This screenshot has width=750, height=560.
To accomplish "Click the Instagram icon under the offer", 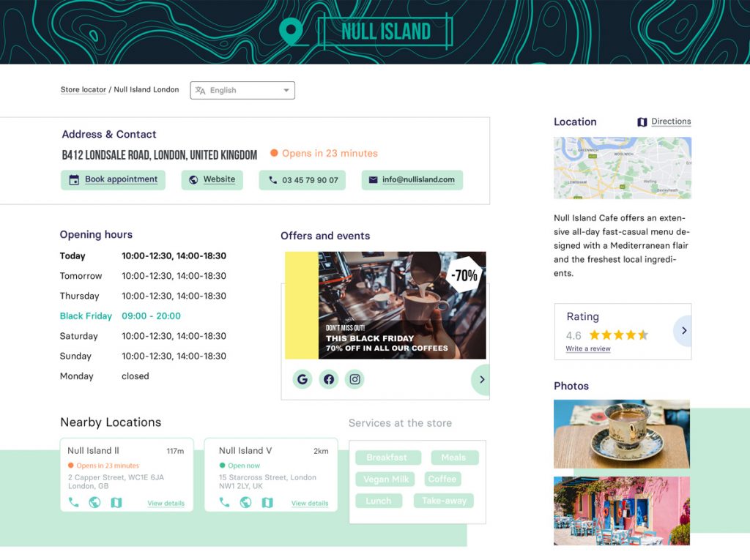I will 354,379.
